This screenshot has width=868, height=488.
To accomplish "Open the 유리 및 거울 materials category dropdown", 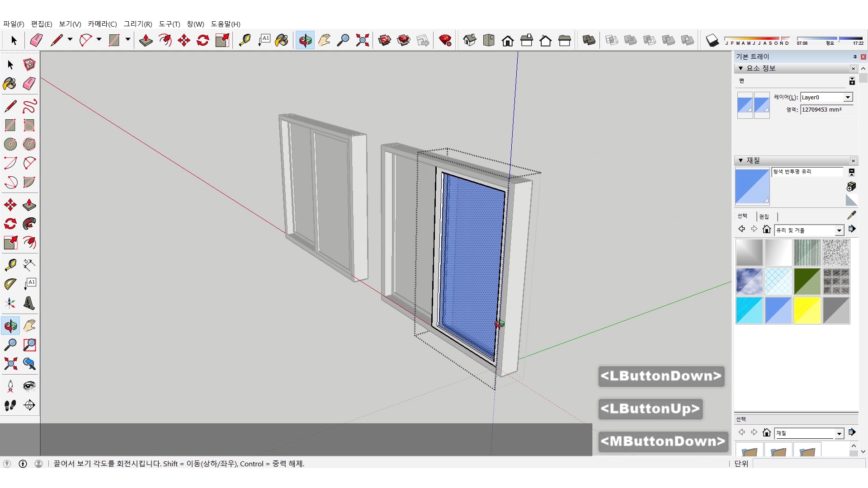I will click(x=839, y=230).
